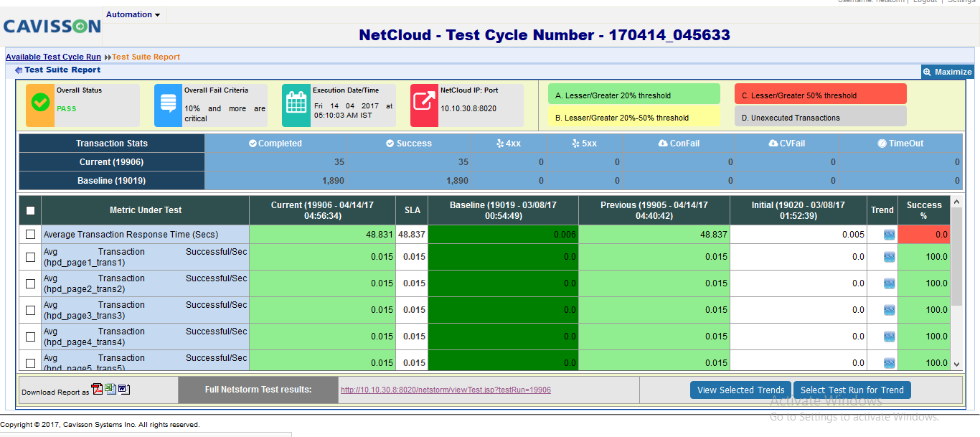Open trend chart for Average Transaction Response Time

(x=890, y=235)
